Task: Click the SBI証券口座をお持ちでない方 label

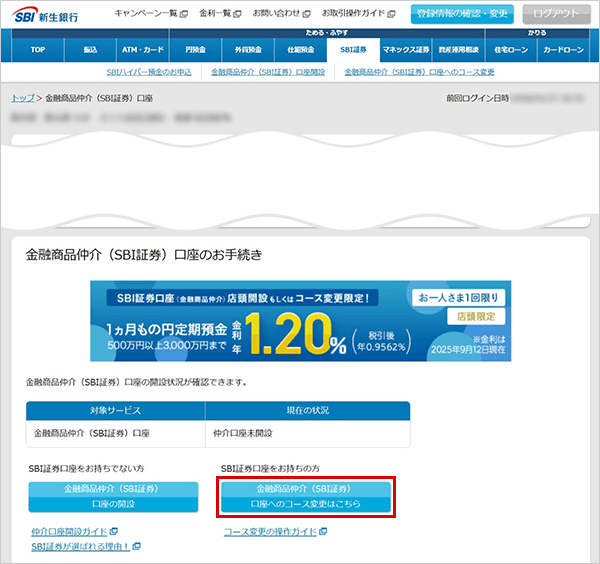Action: pos(86,469)
